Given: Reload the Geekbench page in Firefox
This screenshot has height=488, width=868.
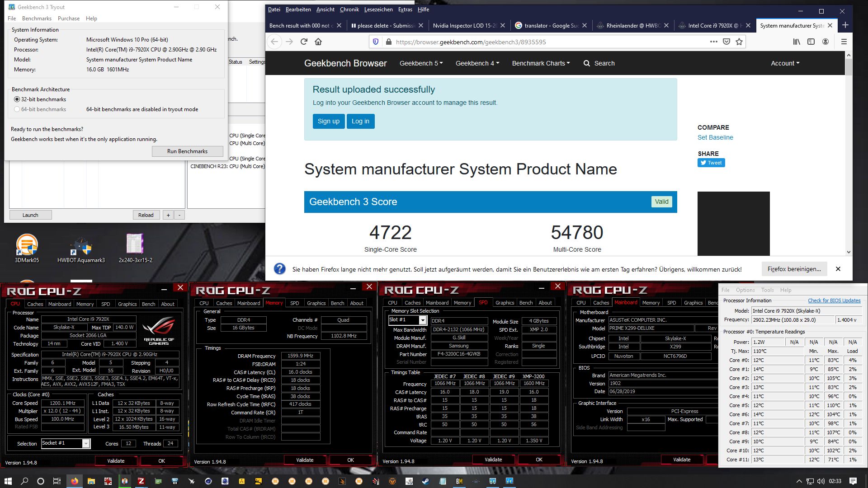Looking at the screenshot, I should pyautogui.click(x=304, y=42).
